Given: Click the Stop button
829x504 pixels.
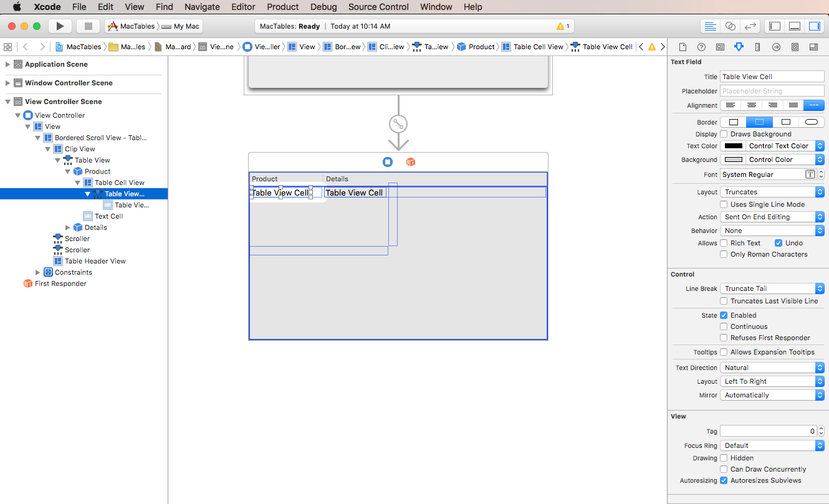Looking at the screenshot, I should click(x=88, y=26).
